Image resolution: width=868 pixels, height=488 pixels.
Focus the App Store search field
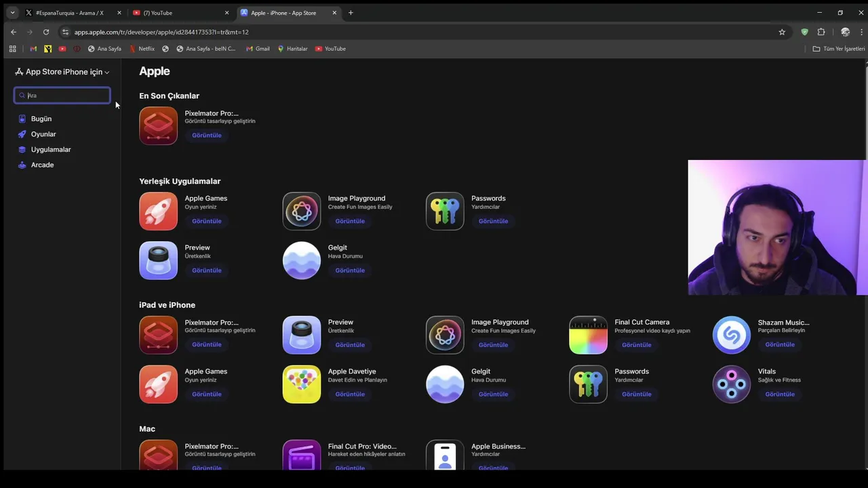62,96
